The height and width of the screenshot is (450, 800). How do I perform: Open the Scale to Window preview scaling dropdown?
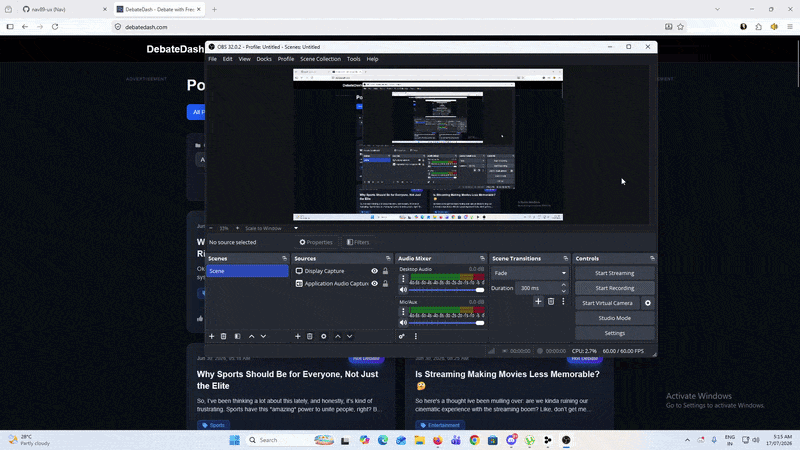click(271, 228)
